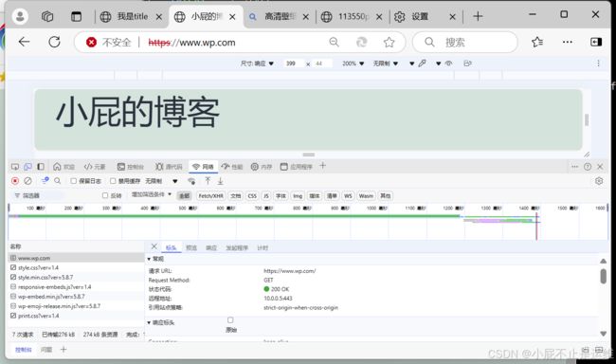This screenshot has width=616, height=364.
Task: Click inside the address bar URL
Action: 191,43
